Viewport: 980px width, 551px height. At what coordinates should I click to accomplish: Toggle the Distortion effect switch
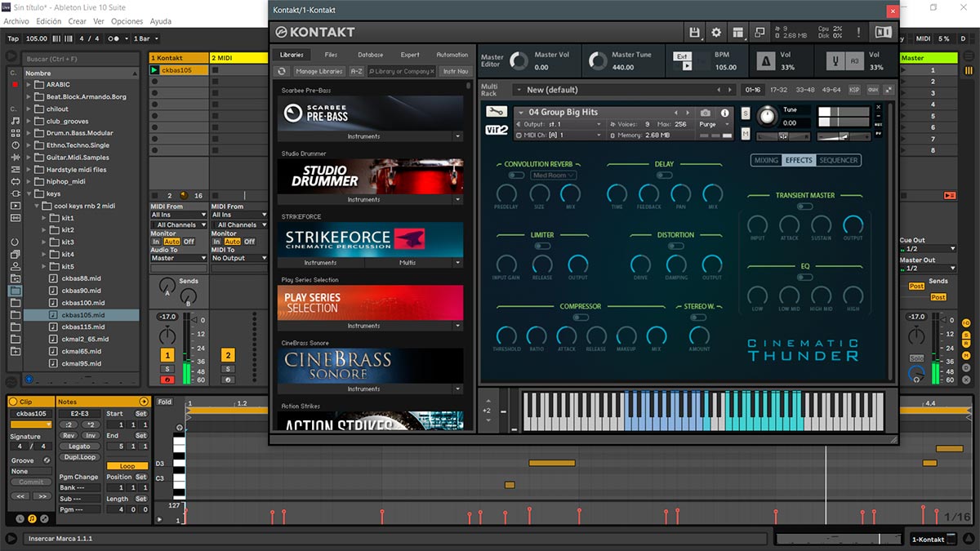675,246
